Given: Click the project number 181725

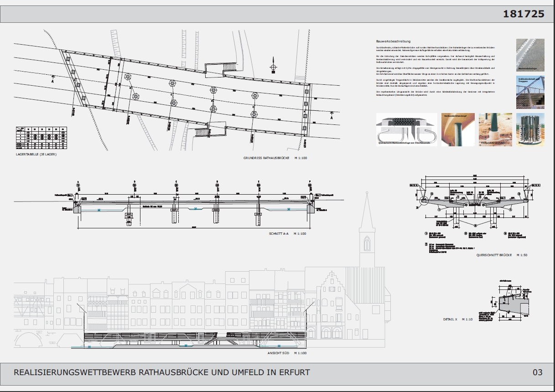Looking at the screenshot, I should pos(524,14).
